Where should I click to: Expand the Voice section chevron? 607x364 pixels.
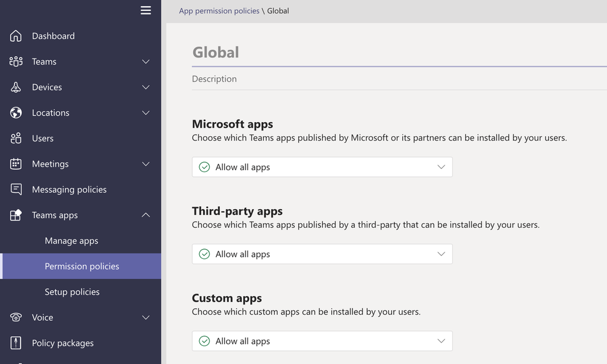(146, 317)
